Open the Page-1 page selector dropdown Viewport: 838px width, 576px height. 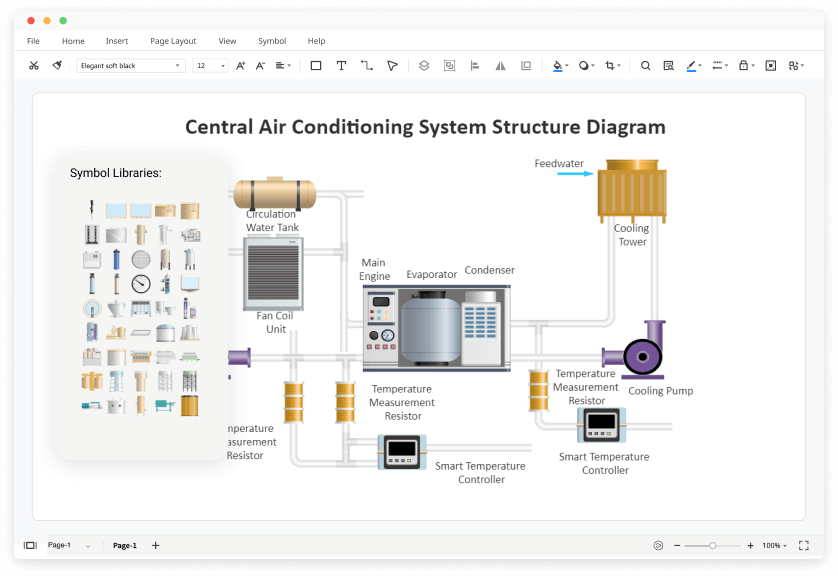coord(69,546)
